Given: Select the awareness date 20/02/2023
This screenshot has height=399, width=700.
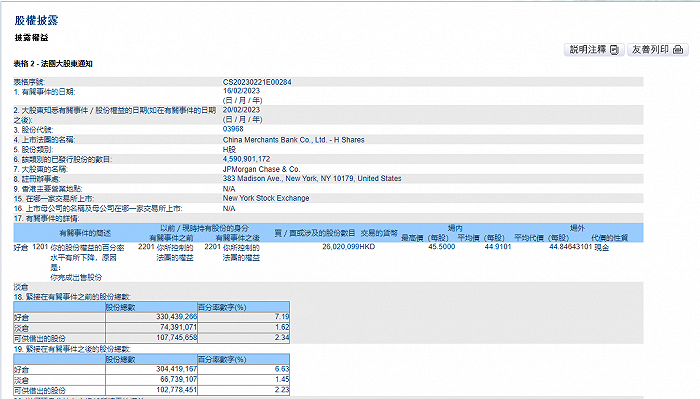Looking at the screenshot, I should [x=241, y=110].
